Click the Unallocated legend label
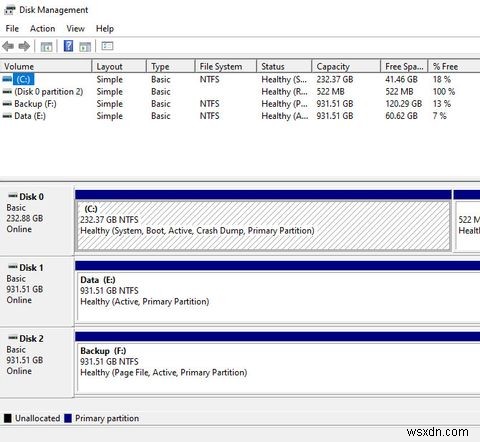Screen dimensions: 480x442 pos(37,418)
